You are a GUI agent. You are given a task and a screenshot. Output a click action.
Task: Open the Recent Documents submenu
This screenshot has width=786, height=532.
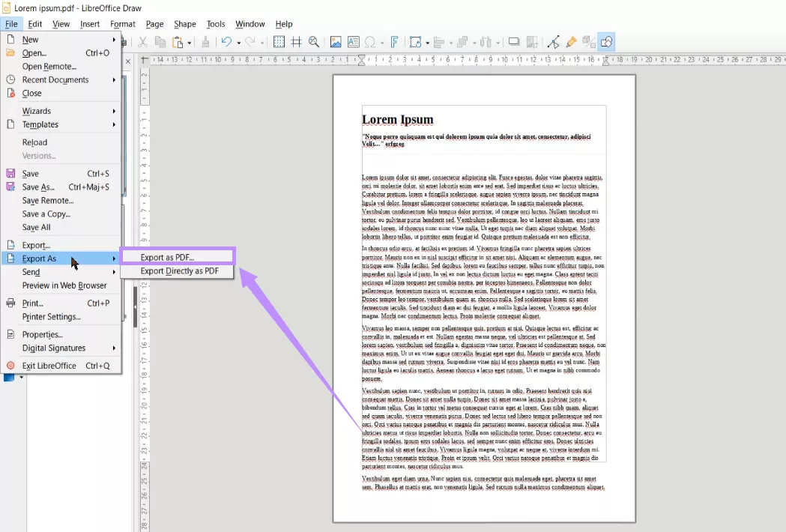coord(57,79)
